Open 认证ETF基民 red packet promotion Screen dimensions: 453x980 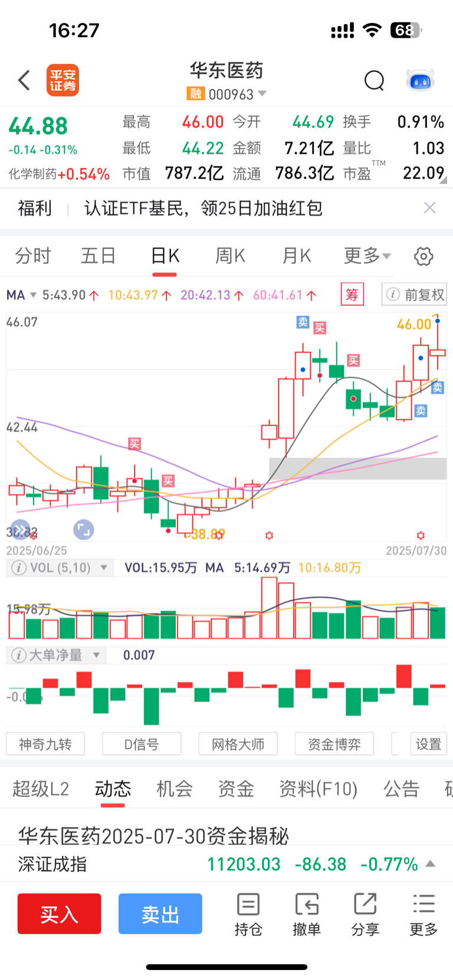click(203, 208)
